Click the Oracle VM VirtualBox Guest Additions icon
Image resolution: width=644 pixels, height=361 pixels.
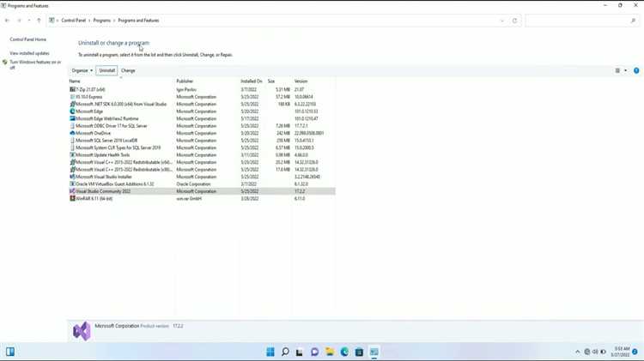click(72, 184)
